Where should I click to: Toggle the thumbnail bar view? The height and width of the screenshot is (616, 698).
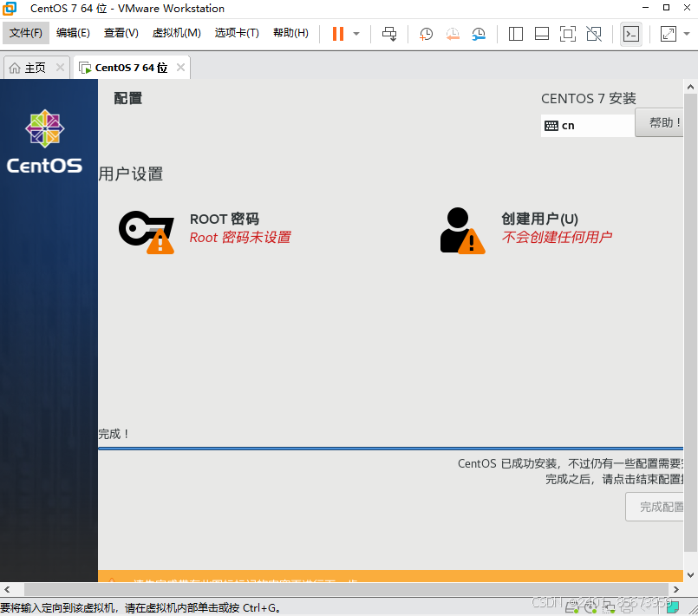tap(541, 34)
